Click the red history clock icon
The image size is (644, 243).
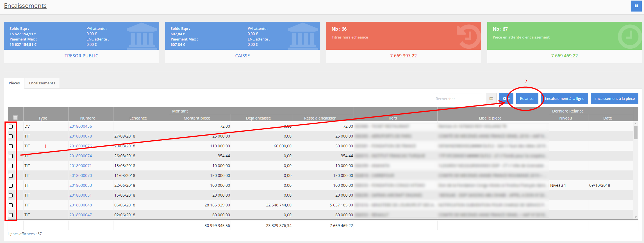click(468, 36)
